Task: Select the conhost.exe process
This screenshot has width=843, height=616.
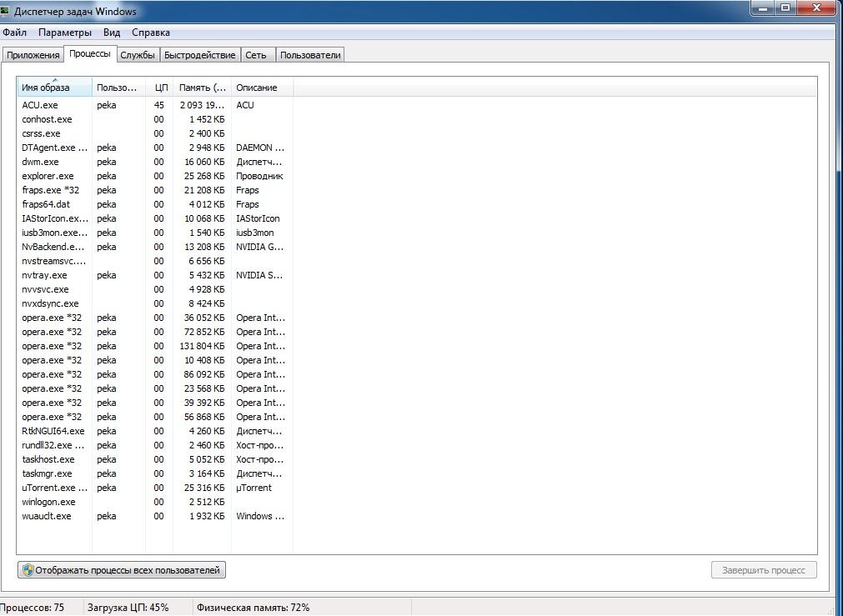Action: click(155, 119)
